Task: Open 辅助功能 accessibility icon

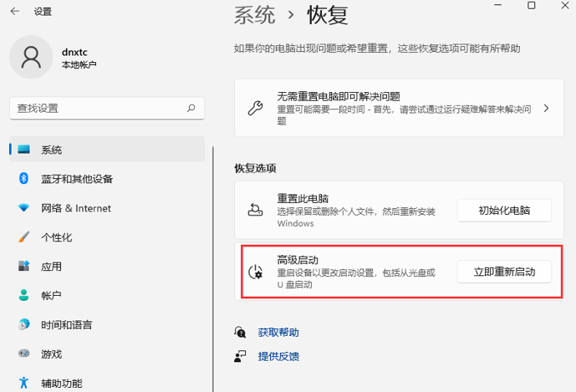Action: (x=24, y=383)
